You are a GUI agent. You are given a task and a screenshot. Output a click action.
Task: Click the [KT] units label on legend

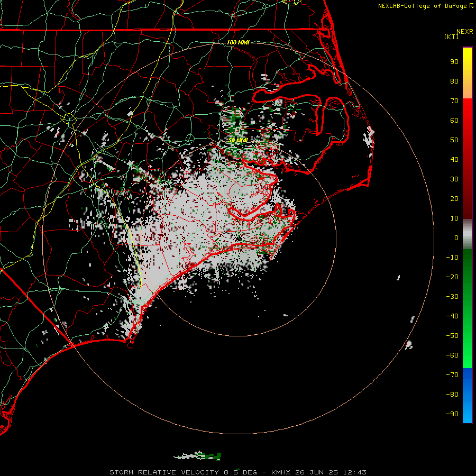[451, 36]
